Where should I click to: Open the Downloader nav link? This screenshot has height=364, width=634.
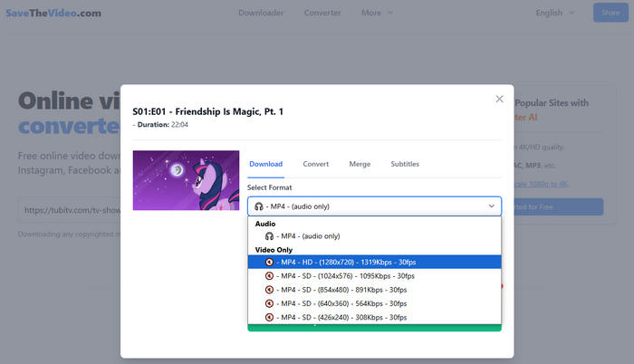click(x=261, y=13)
